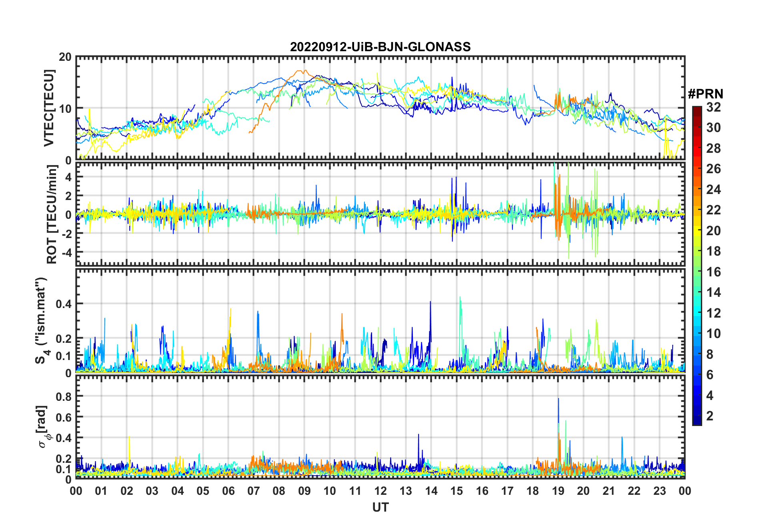Click x-axis hour tick 07

click(x=254, y=491)
